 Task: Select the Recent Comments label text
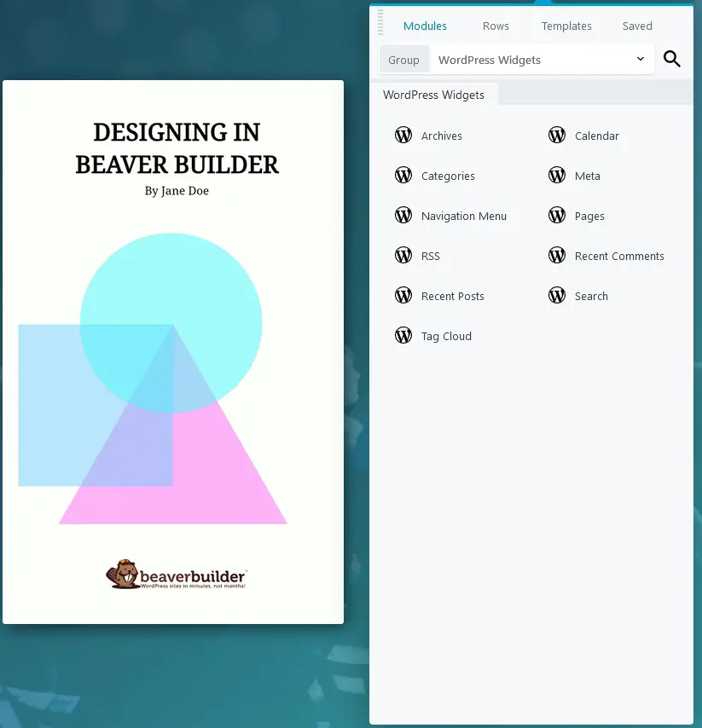[x=619, y=257]
